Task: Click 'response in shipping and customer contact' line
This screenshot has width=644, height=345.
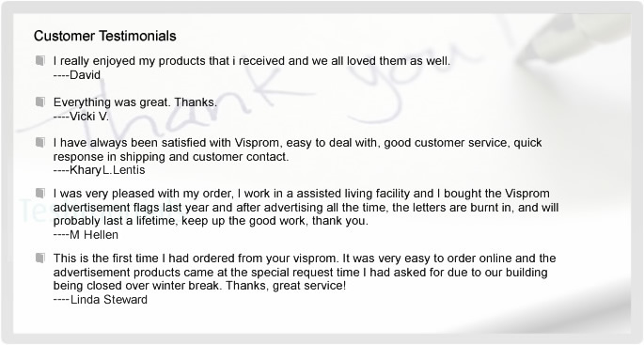Action: [x=171, y=156]
